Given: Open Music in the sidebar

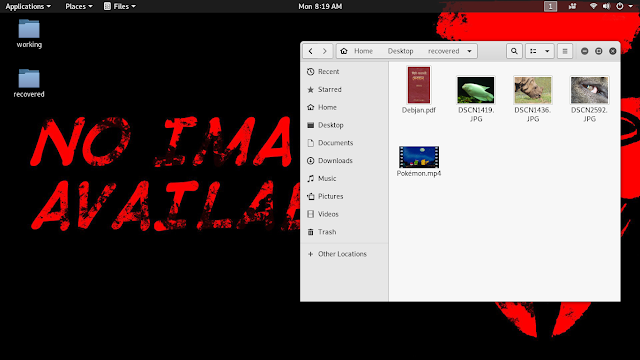Looking at the screenshot, I should point(344,178).
